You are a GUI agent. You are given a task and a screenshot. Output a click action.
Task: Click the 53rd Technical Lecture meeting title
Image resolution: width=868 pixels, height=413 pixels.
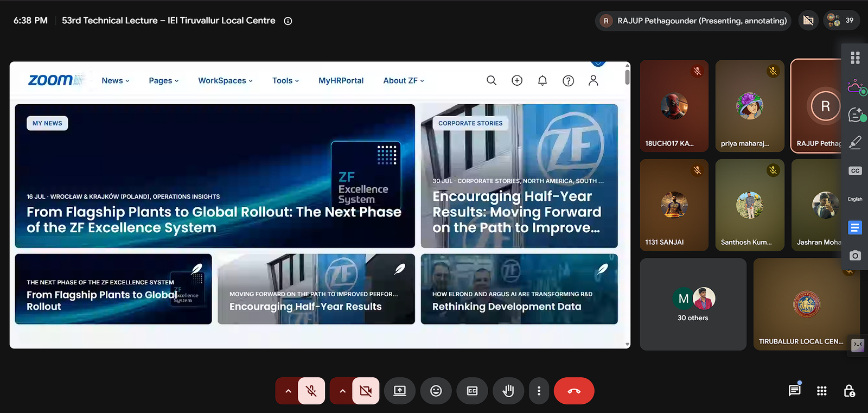point(168,21)
